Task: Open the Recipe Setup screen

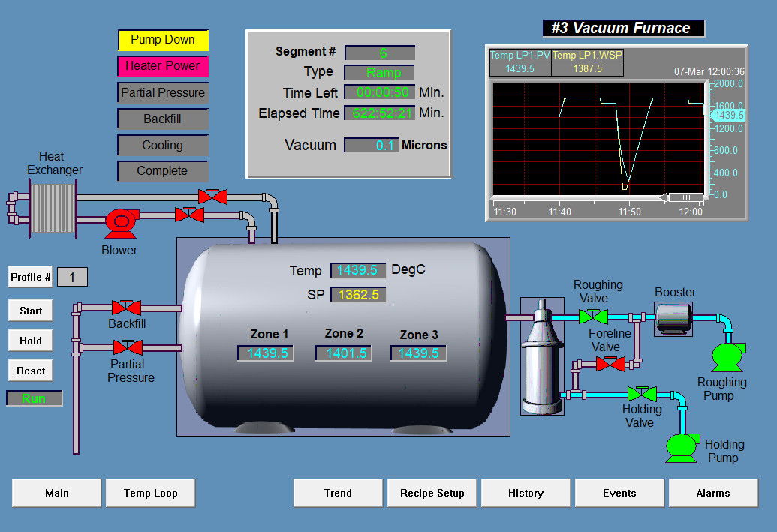Action: click(x=432, y=493)
